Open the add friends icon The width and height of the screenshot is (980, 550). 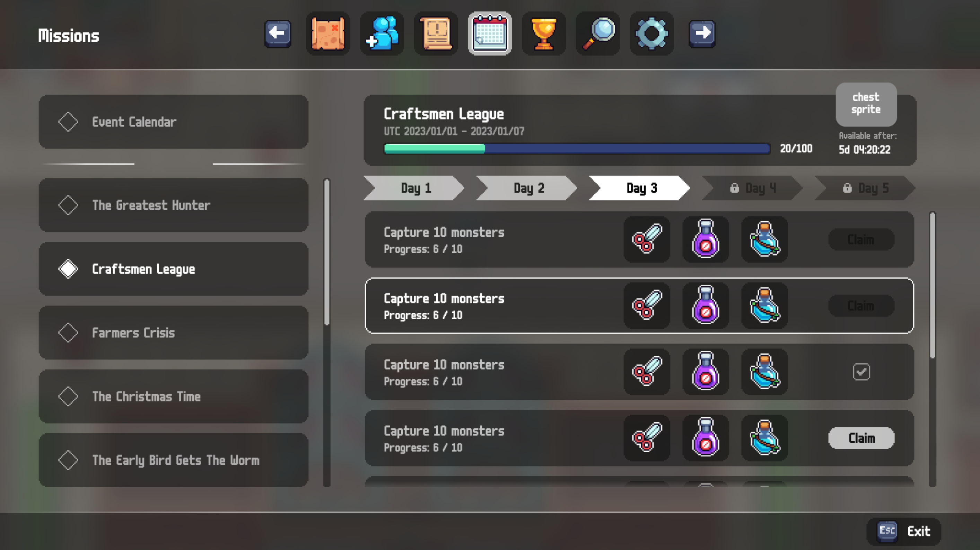tap(382, 34)
